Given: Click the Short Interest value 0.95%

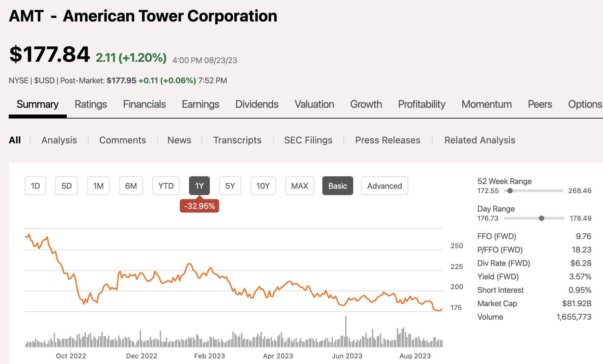Looking at the screenshot, I should (580, 290).
